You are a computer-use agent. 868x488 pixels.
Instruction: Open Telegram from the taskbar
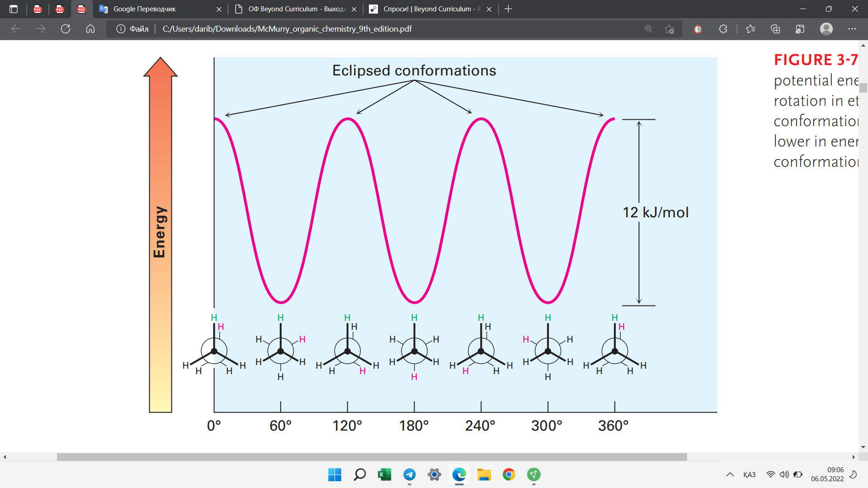point(410,474)
